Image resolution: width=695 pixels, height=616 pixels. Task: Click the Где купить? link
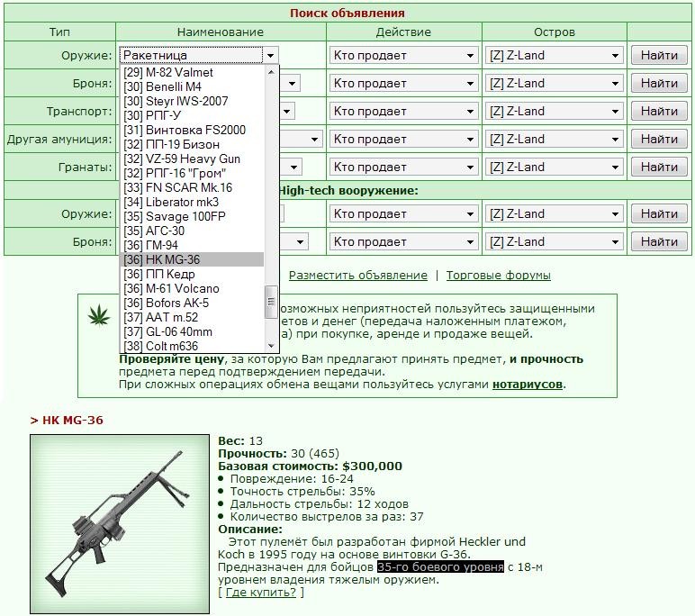[261, 592]
